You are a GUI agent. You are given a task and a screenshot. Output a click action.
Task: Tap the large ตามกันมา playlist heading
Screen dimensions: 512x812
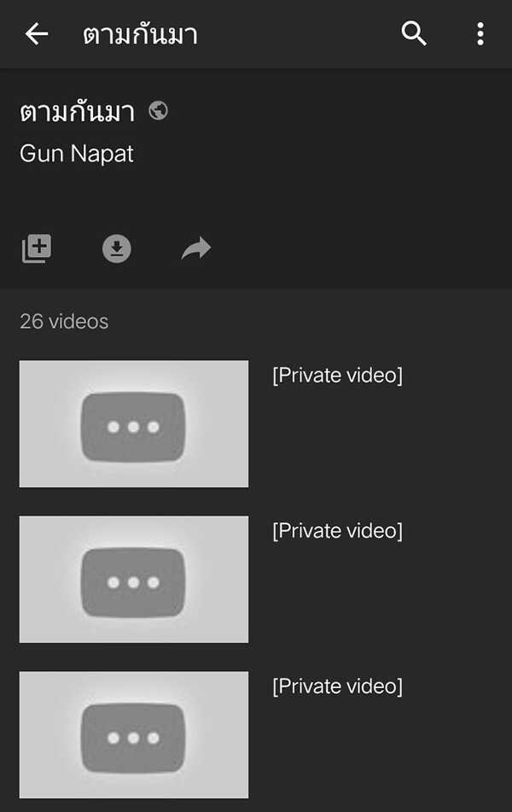tap(78, 111)
